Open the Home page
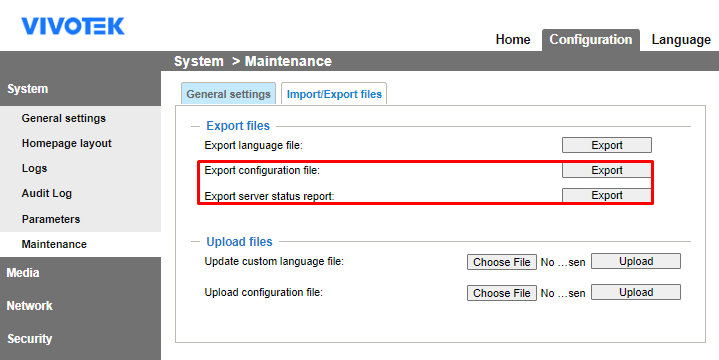 coord(513,40)
